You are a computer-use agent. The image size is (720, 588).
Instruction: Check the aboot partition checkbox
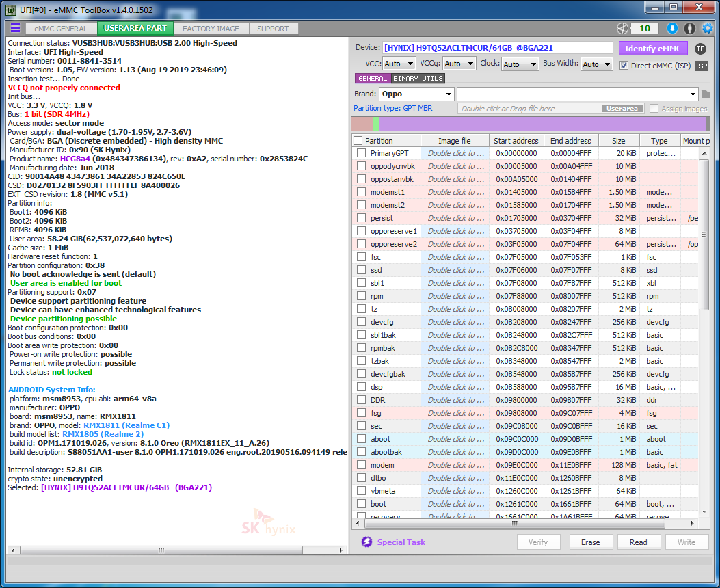(362, 439)
